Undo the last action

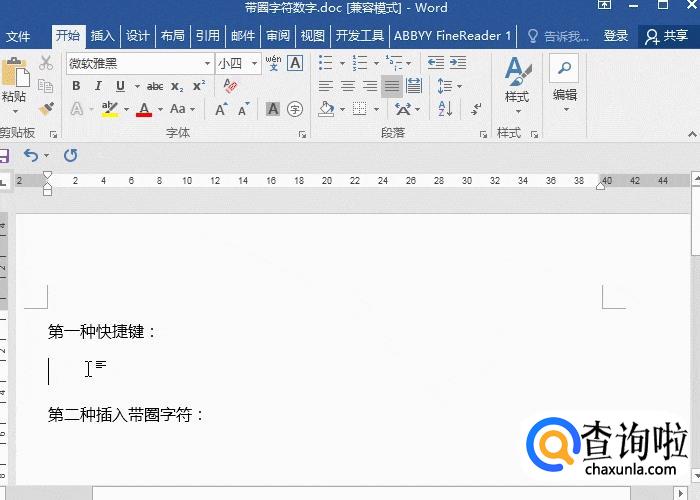(31, 155)
